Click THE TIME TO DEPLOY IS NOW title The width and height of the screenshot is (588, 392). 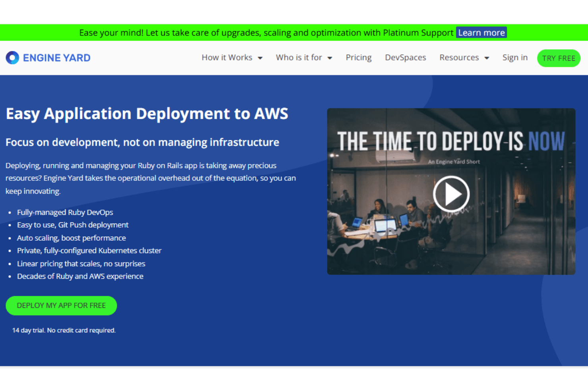[x=451, y=141]
